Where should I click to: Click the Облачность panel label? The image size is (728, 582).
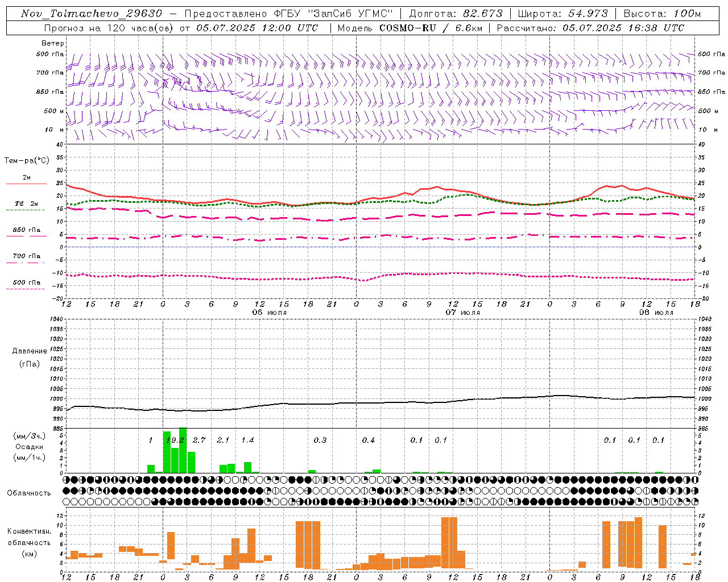29,493
